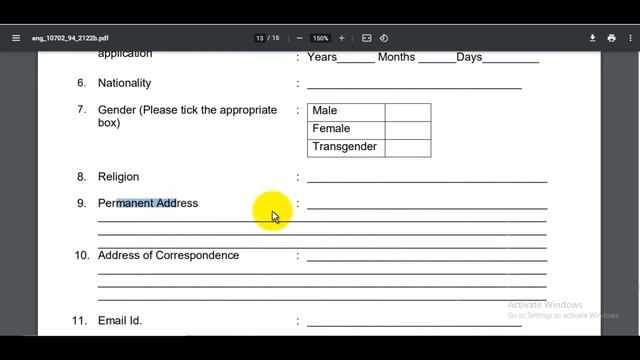Download the PDF file

(x=592, y=38)
